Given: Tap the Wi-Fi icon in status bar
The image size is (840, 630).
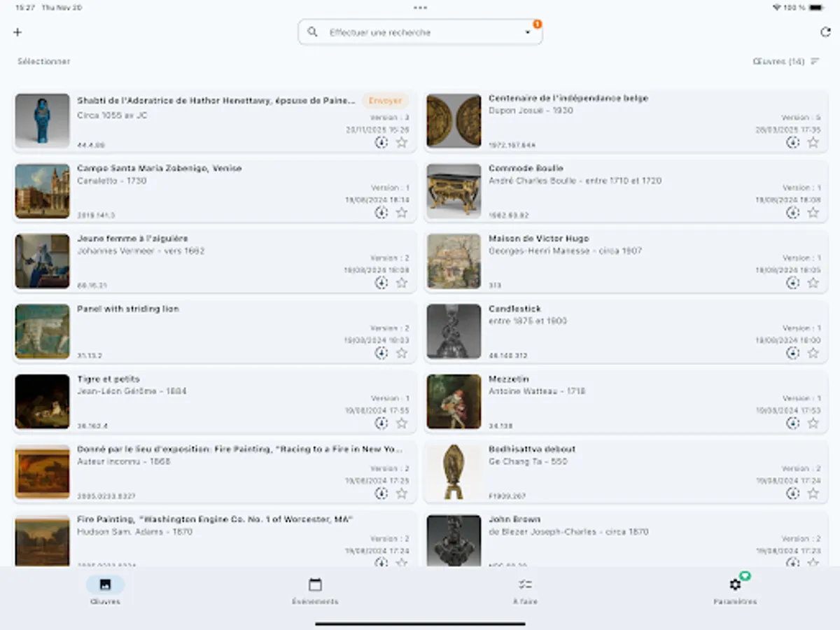Looking at the screenshot, I should pyautogui.click(x=776, y=8).
